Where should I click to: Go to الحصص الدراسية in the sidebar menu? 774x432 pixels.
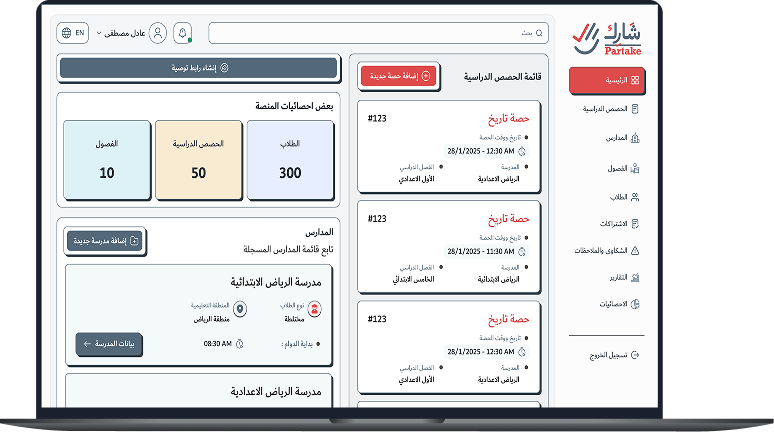point(609,108)
